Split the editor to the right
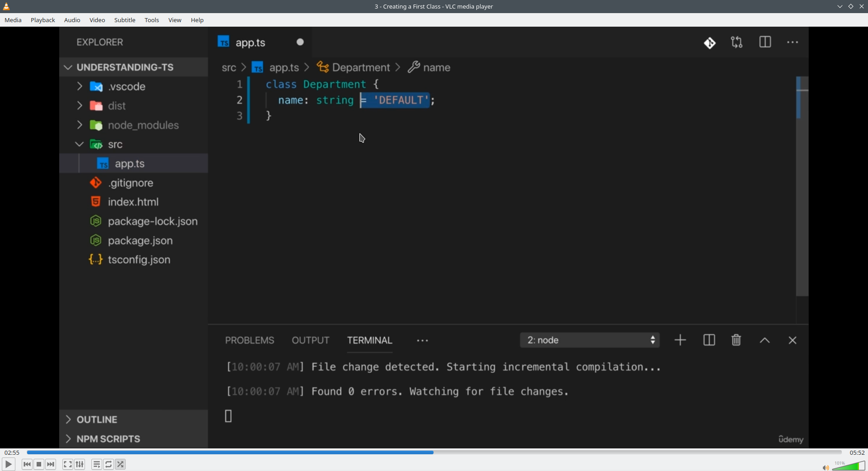 765,42
